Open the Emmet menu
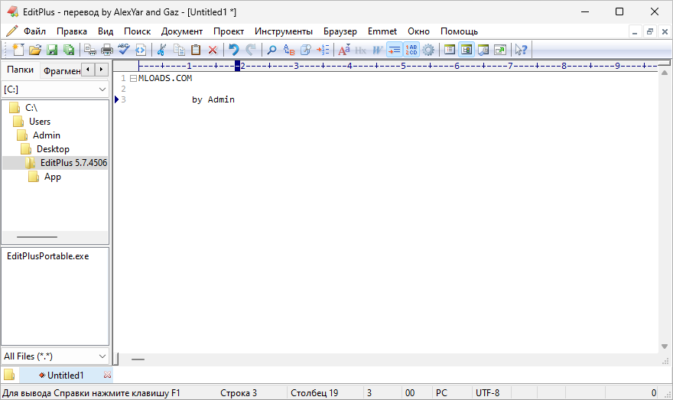This screenshot has width=673, height=400. click(x=382, y=31)
